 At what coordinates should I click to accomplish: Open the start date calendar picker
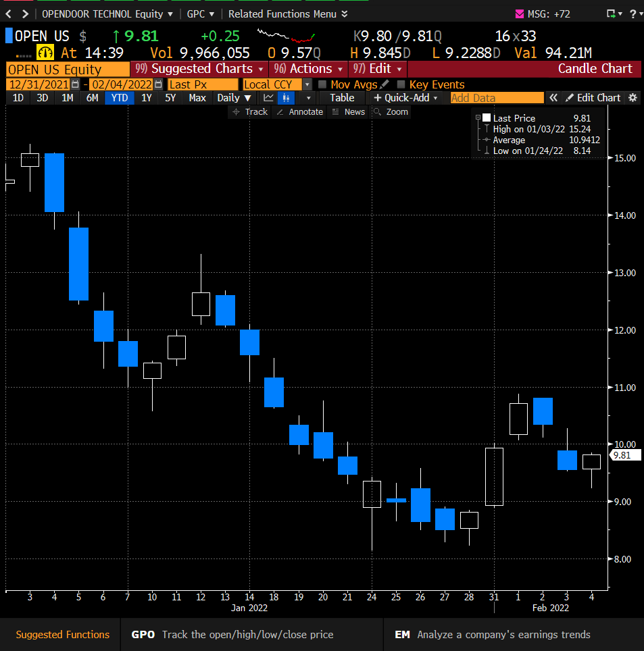75,84
